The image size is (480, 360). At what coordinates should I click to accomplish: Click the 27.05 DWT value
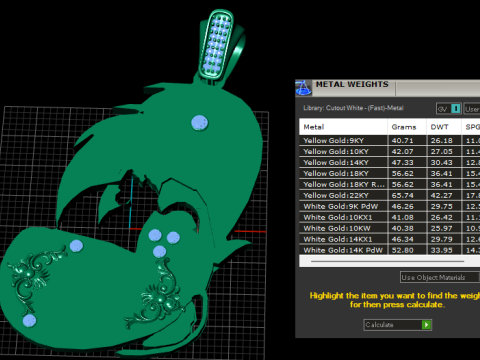[x=441, y=152]
